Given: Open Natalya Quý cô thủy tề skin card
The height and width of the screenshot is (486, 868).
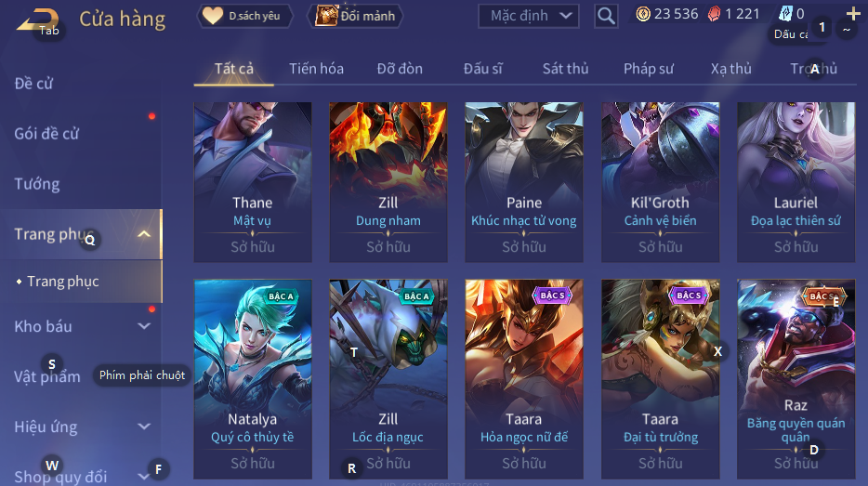Looking at the screenshot, I should pyautogui.click(x=253, y=379).
